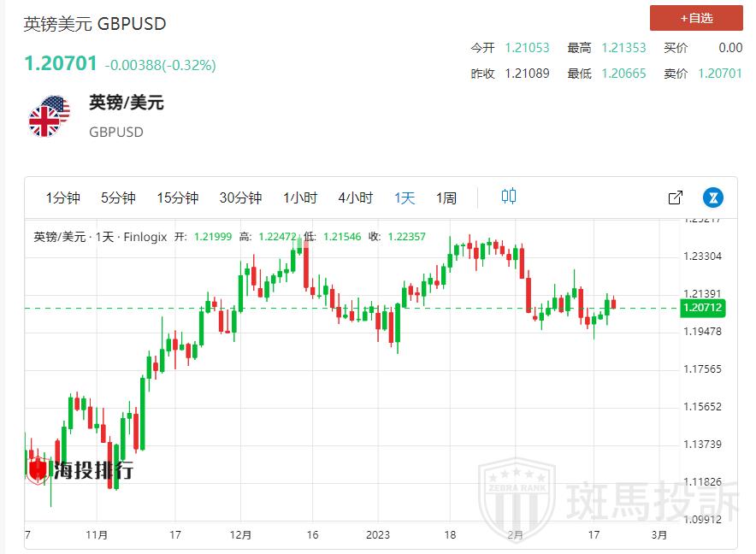
Task: Click the green 1.20712 price label
Action: (702, 308)
